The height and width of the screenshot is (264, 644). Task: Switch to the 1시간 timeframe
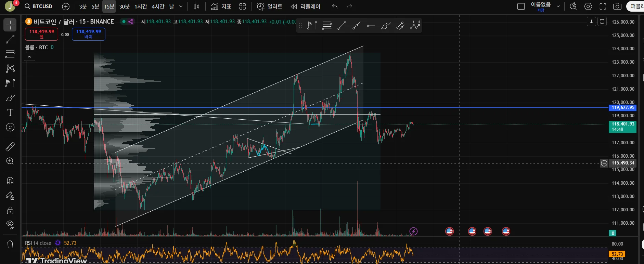pyautogui.click(x=141, y=6)
